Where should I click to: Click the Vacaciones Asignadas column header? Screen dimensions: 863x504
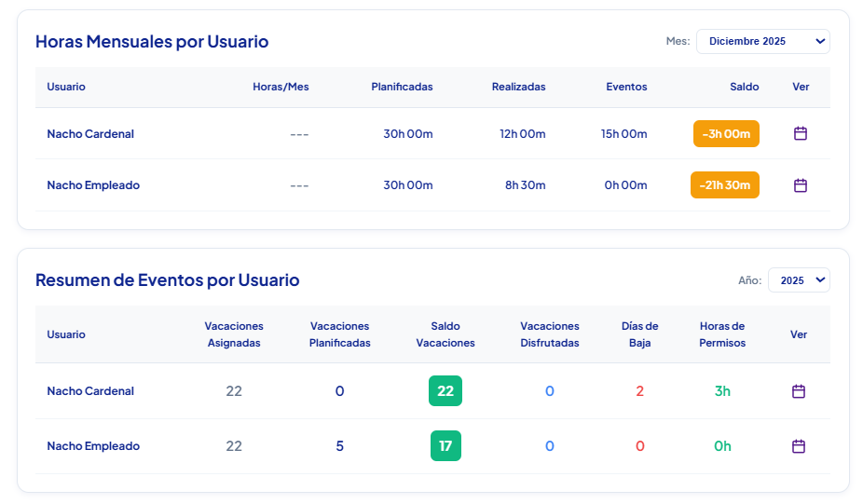click(234, 334)
